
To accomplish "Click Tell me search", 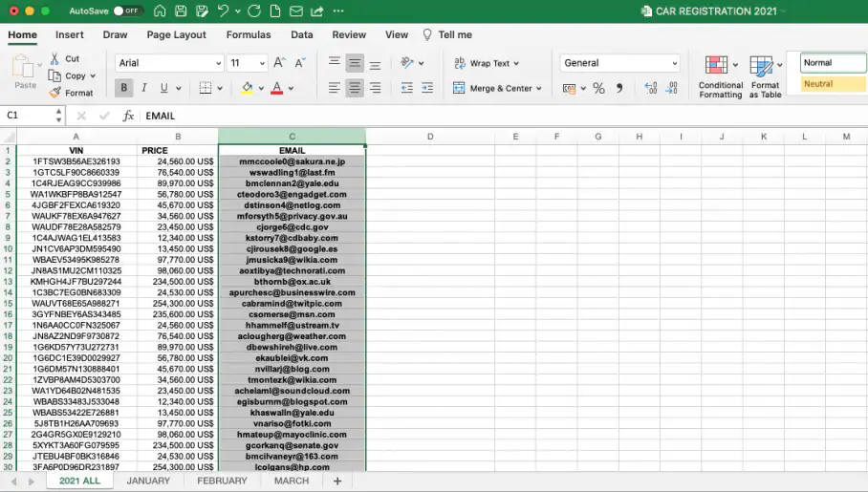I will coord(447,34).
